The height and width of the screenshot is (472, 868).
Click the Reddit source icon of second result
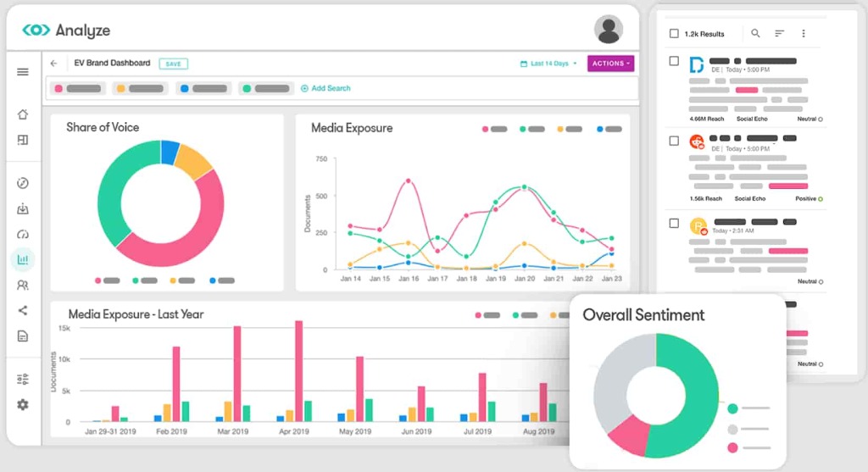click(697, 142)
